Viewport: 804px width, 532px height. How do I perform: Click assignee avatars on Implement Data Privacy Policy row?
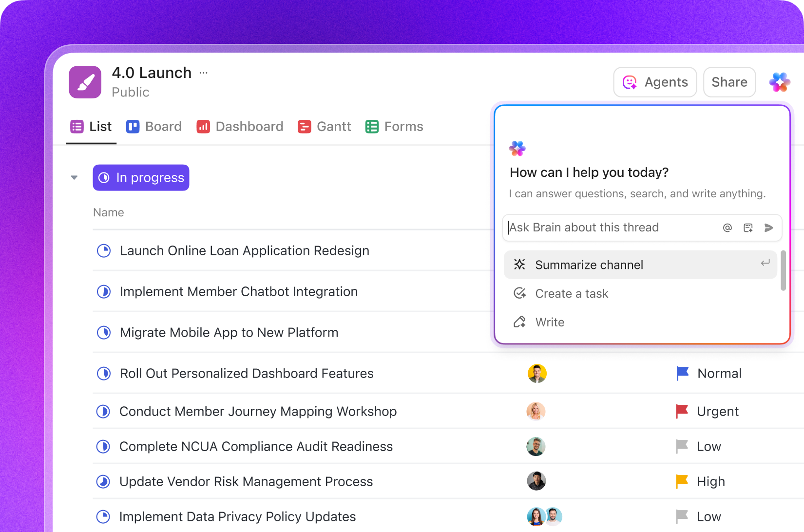point(544,517)
